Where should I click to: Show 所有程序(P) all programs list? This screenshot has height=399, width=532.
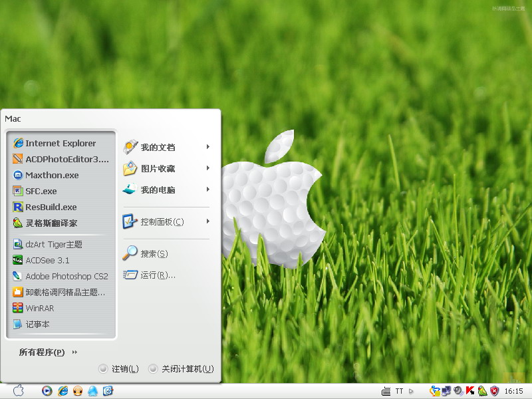48,352
